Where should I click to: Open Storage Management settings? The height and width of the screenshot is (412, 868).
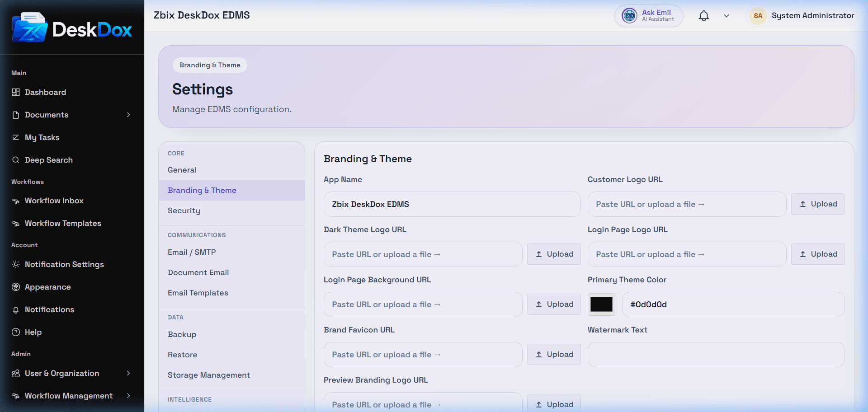pyautogui.click(x=231, y=375)
